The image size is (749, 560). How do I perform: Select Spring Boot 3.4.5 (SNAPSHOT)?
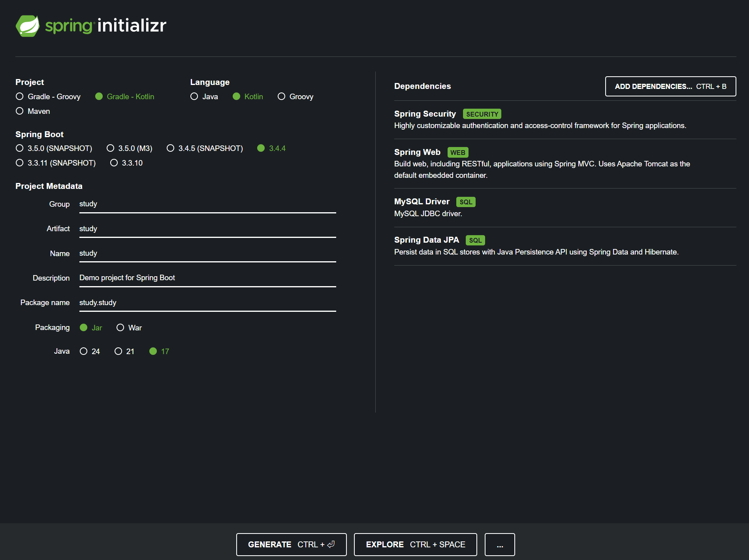coord(205,148)
